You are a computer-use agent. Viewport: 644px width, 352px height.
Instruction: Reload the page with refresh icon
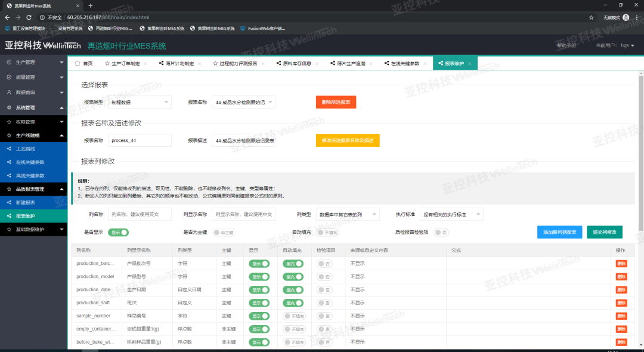(29, 17)
